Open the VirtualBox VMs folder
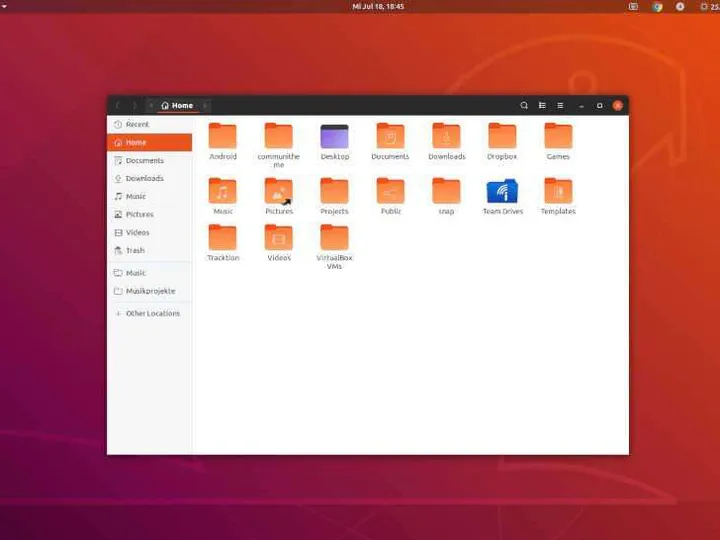 (x=335, y=237)
